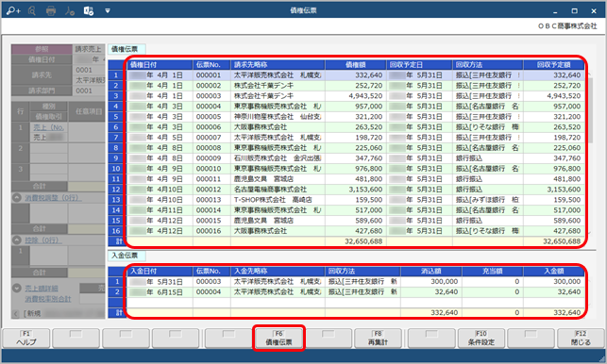
Task: Click the Excel export icon
Action: [x=89, y=10]
